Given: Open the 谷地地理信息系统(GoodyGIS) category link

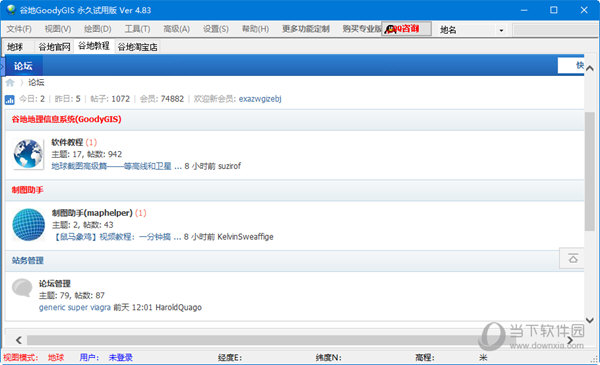Looking at the screenshot, I should coord(67,119).
